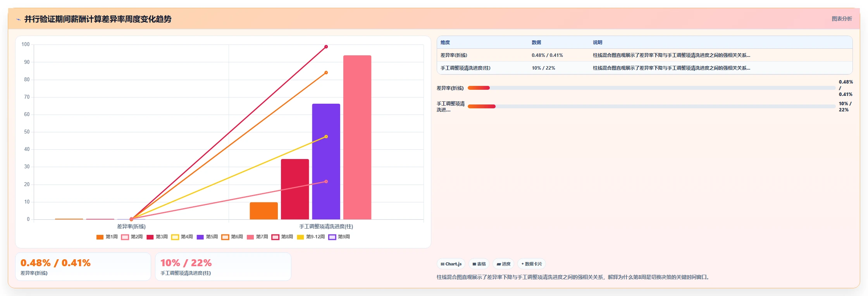Toggle the 第6周 legend item
The width and height of the screenshot is (868, 296).
point(232,237)
